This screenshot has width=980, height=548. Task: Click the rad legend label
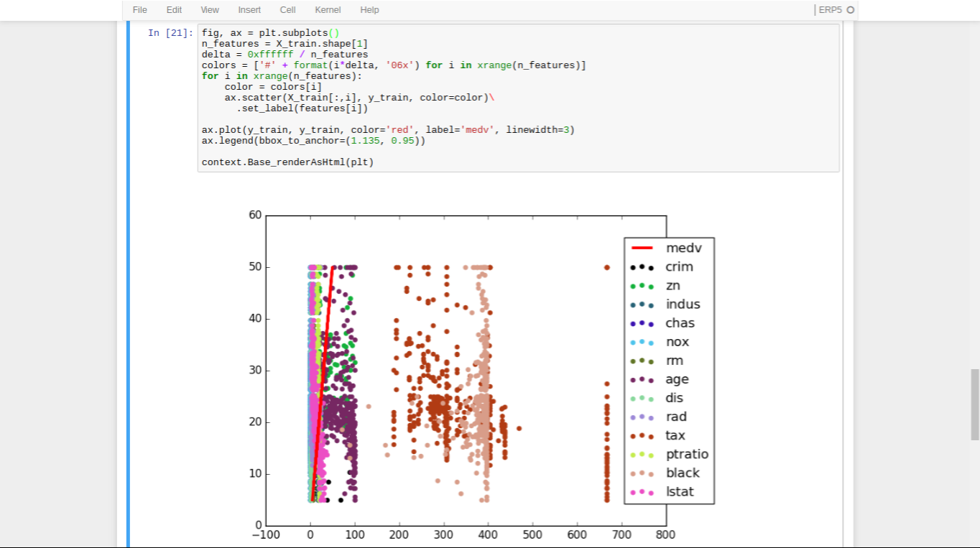pos(675,417)
